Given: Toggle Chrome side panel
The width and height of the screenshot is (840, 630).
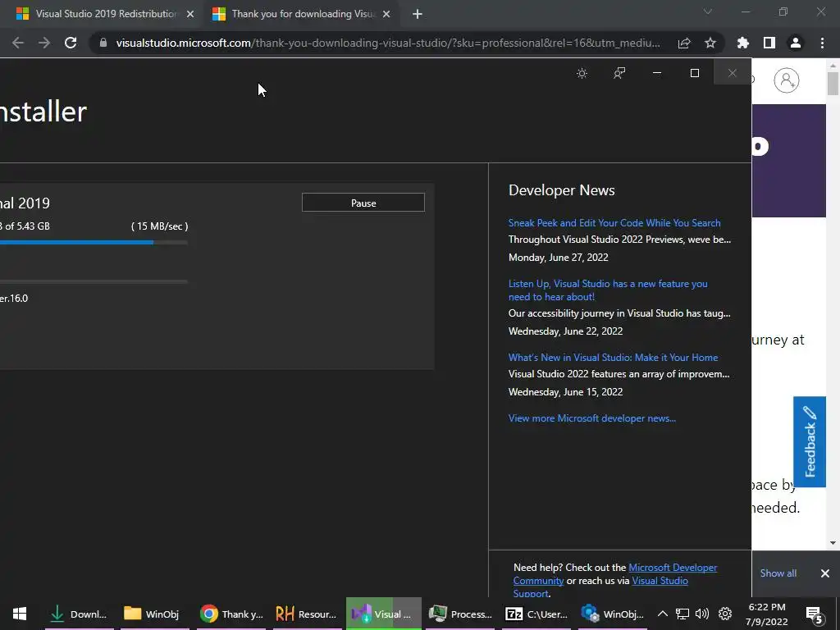Looking at the screenshot, I should [769, 43].
